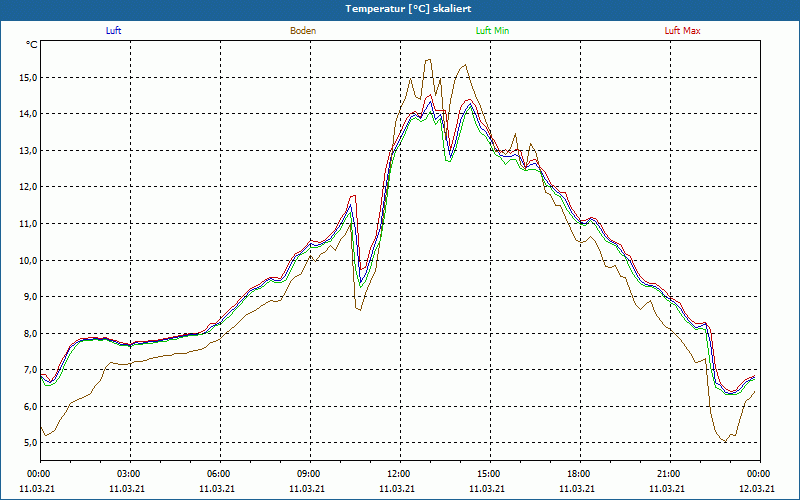Click the 09:00 time axis label
This screenshot has width=800, height=500.
click(x=310, y=474)
